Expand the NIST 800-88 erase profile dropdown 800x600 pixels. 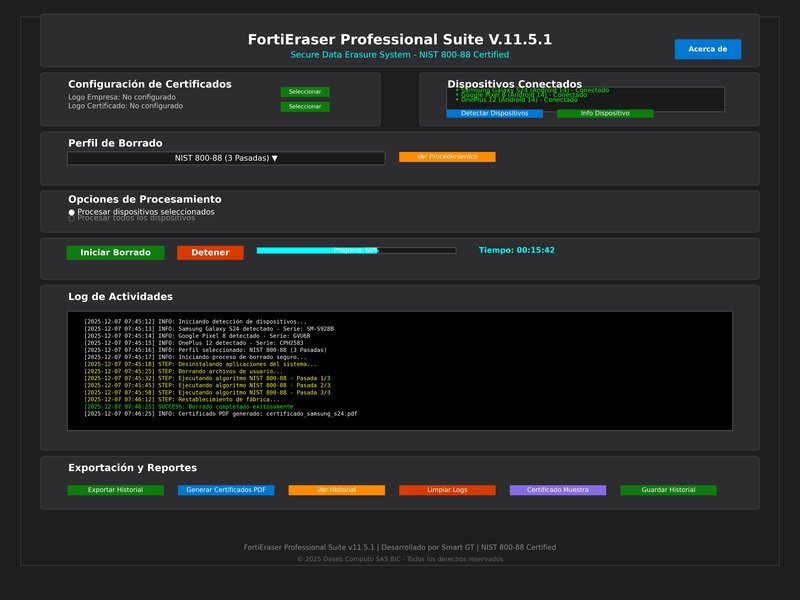(226, 158)
